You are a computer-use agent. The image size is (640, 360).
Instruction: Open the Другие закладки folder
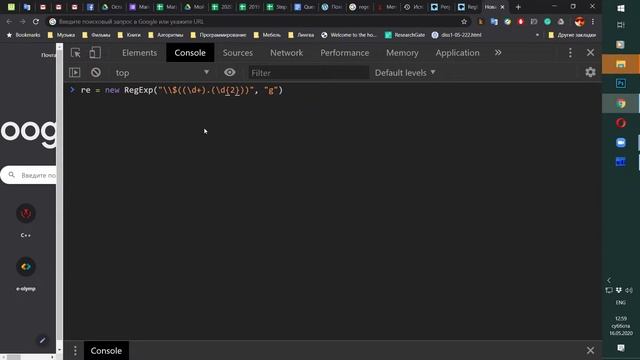[572, 35]
